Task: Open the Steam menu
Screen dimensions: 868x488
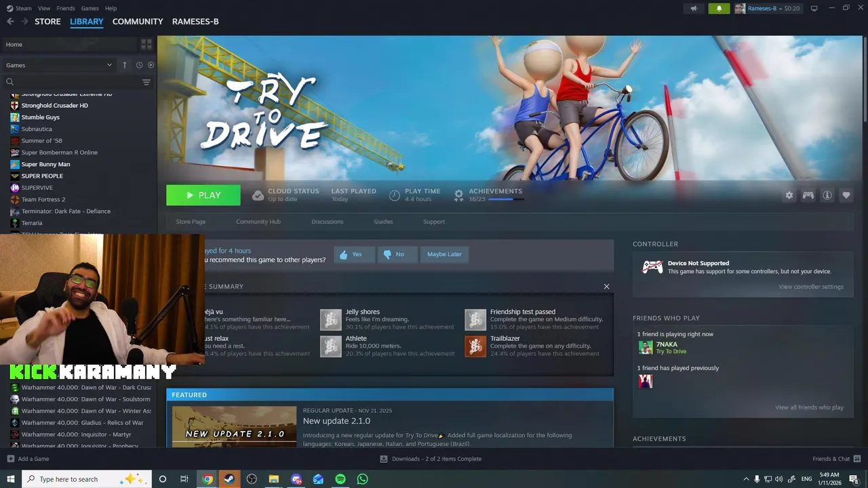Action: [x=19, y=8]
